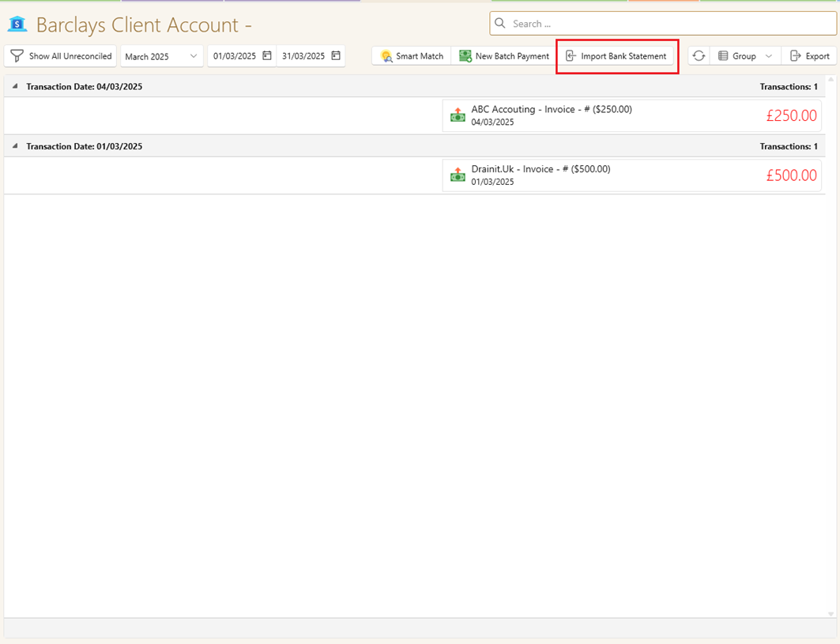
Task: Export the transaction list
Action: [809, 56]
